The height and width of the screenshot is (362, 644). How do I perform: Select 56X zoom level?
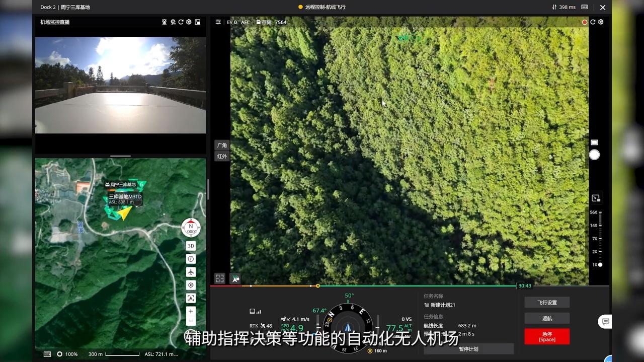[594, 212]
